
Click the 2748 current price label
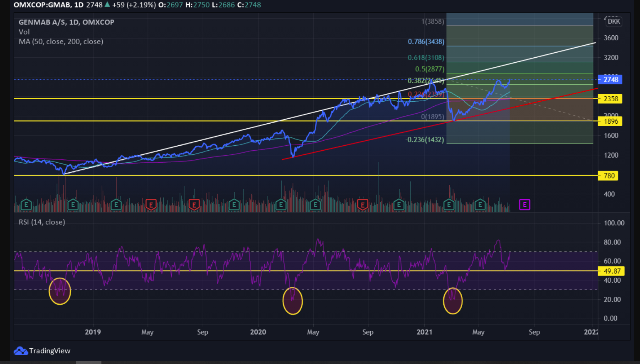(x=610, y=79)
